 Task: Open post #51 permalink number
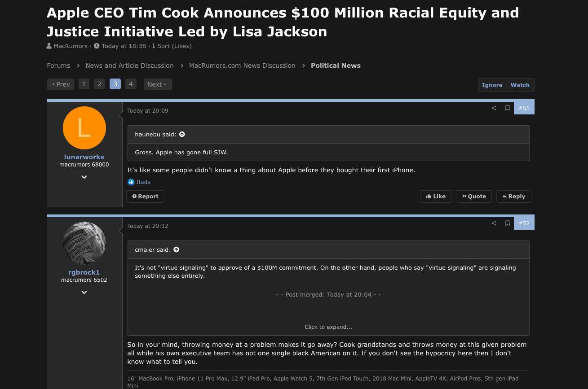click(524, 108)
